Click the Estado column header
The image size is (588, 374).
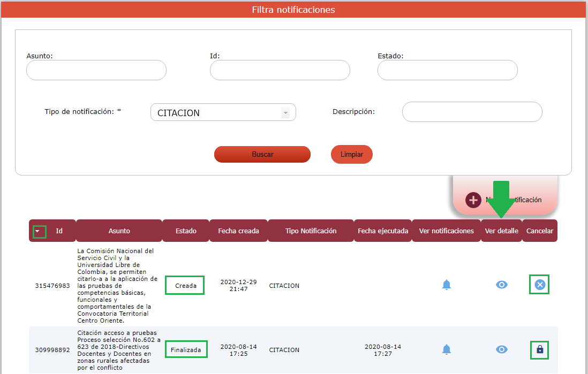coord(186,231)
